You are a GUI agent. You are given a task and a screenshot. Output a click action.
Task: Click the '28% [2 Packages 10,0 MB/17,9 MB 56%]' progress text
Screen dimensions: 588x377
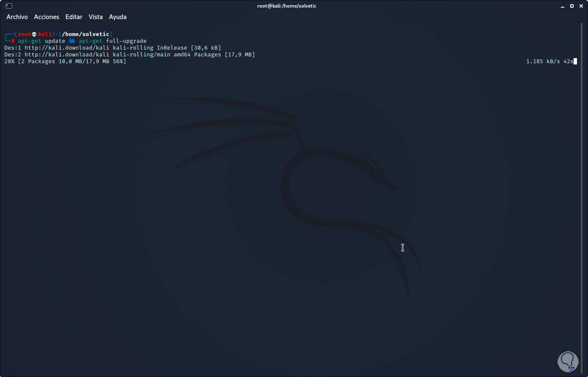pos(65,61)
